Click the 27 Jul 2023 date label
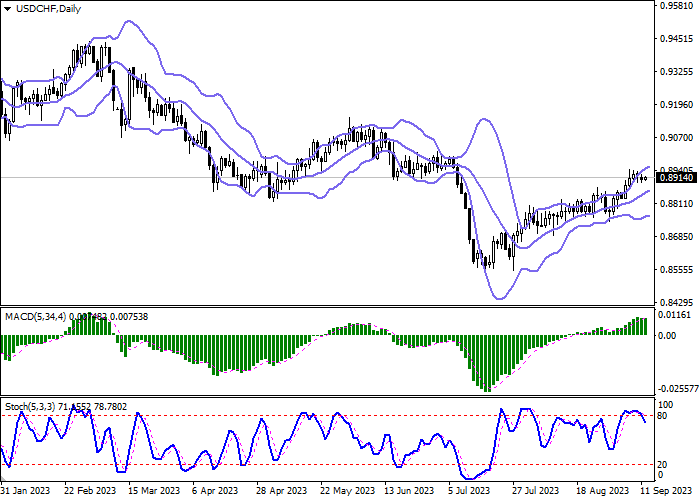 (x=536, y=490)
